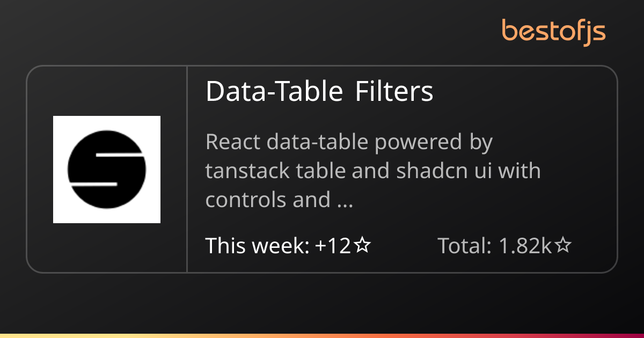Click the ellipsis ending the description
This screenshot has width=644, height=338.
pyautogui.click(x=344, y=200)
